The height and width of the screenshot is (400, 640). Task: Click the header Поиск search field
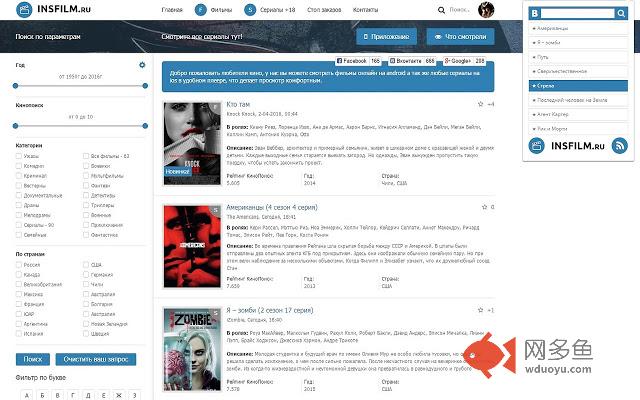[459, 10]
